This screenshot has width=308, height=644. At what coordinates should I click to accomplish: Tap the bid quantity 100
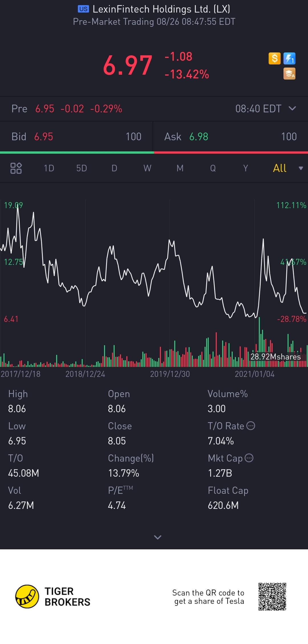pos(133,137)
